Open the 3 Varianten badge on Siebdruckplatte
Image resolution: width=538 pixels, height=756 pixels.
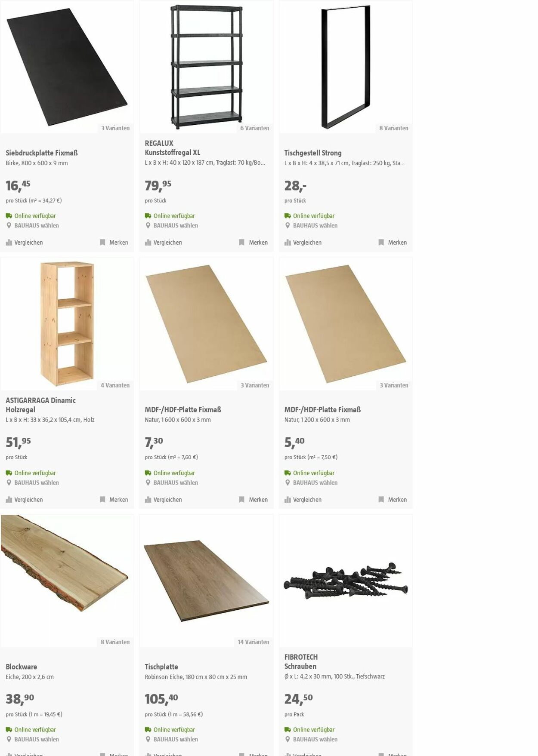click(115, 128)
